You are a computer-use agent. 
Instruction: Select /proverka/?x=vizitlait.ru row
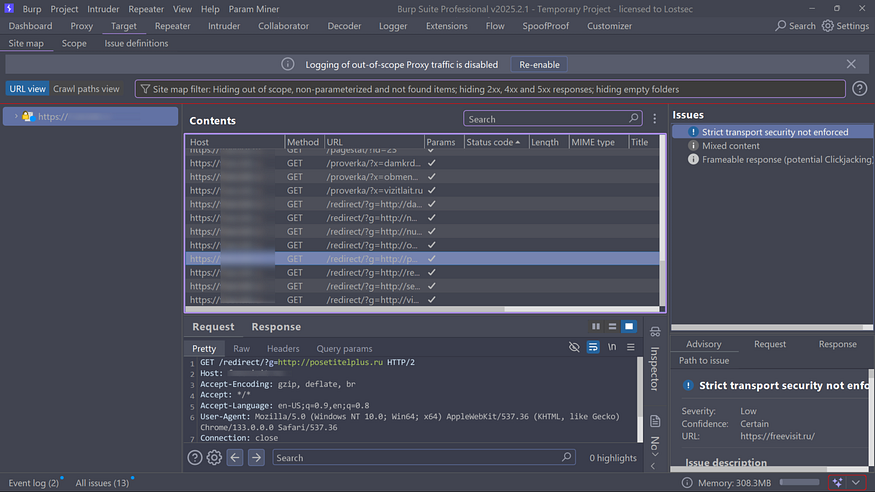pyautogui.click(x=422, y=190)
